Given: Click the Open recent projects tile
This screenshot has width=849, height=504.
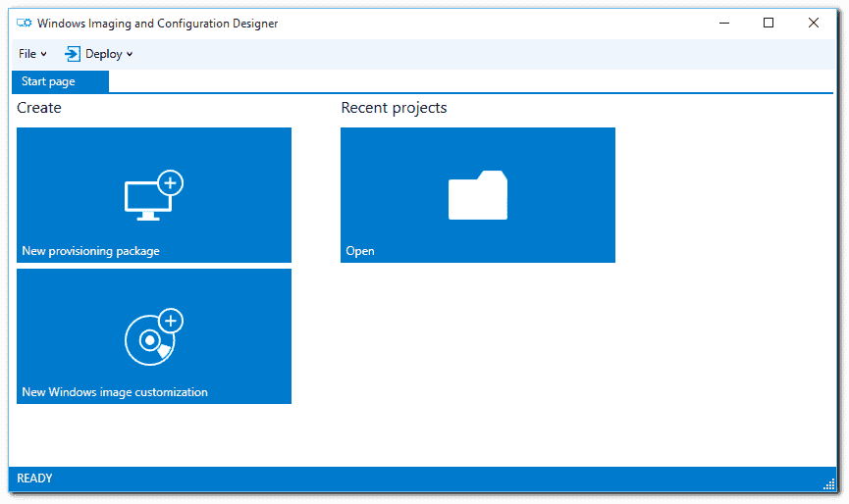Looking at the screenshot, I should click(478, 195).
